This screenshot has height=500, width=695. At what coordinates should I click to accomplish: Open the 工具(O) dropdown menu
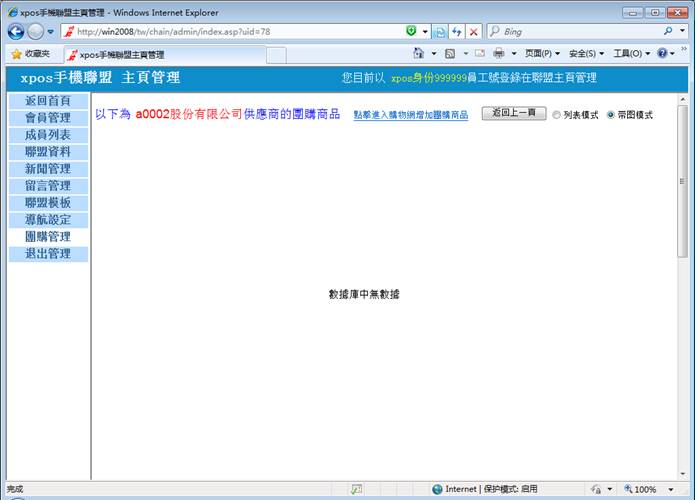(630, 53)
